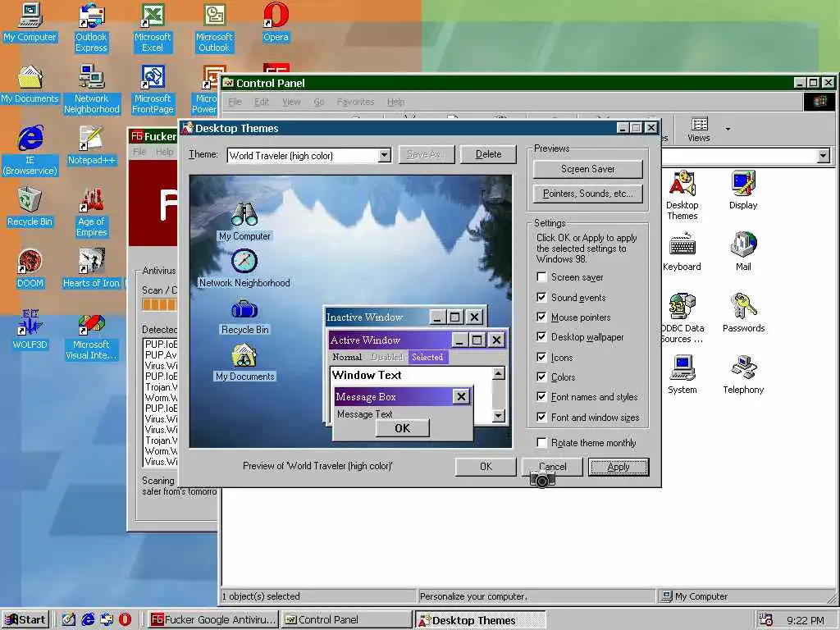
Task: Toggle the Colors checkbox
Action: (x=541, y=377)
